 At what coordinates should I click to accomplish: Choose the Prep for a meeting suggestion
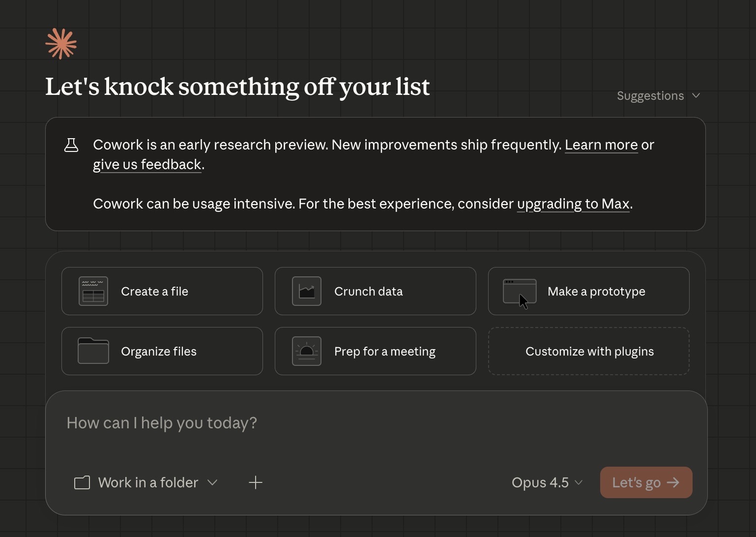(x=376, y=351)
